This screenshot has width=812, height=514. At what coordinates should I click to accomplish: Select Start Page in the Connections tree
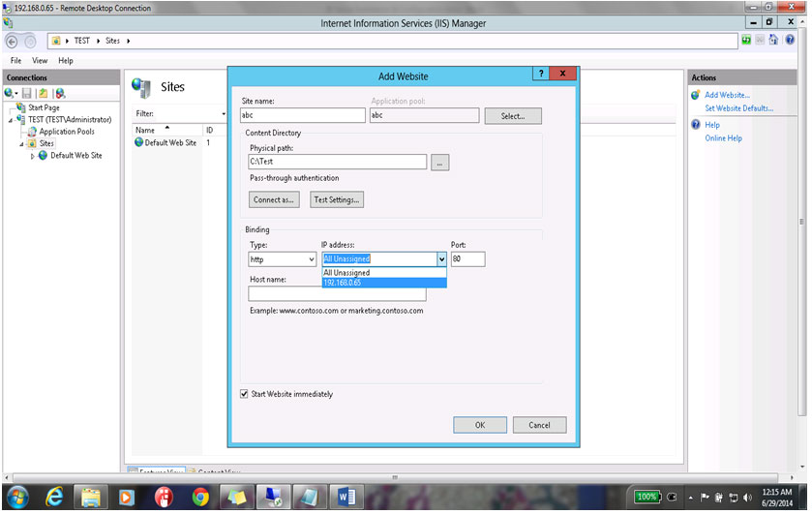click(x=44, y=107)
